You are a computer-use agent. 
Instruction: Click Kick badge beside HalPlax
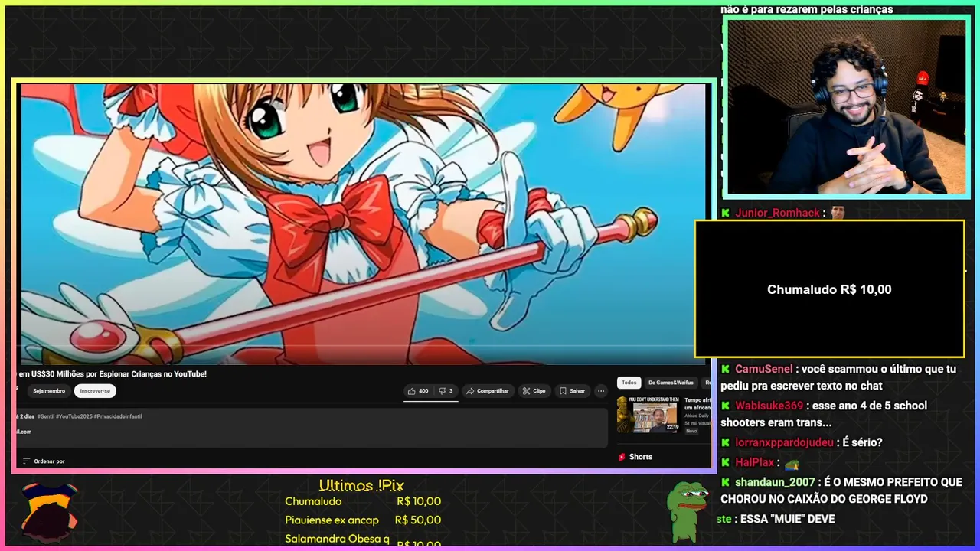(726, 462)
